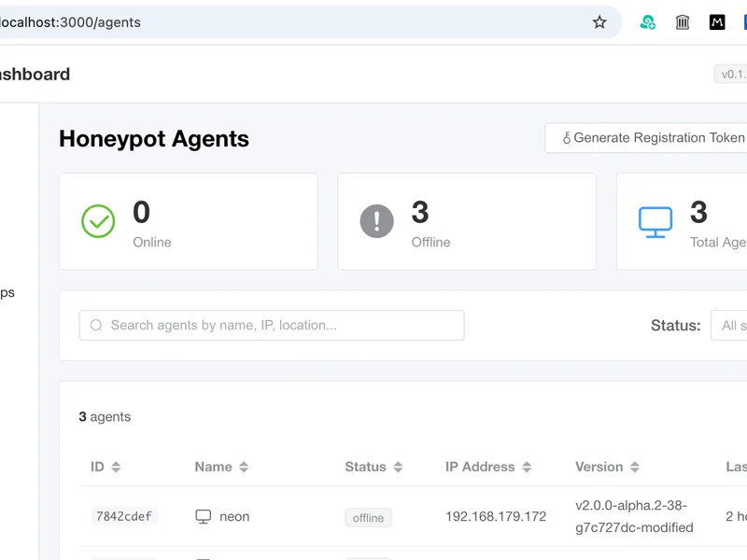The height and width of the screenshot is (560, 747).
Task: Sort agents by IP Address column
Action: point(527,467)
